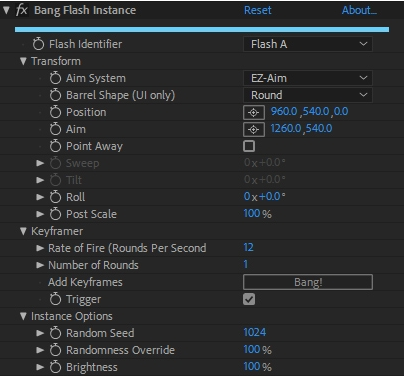Collapse the Keyframer group
Image resolution: width=404 pixels, height=376 pixels.
click(x=23, y=231)
